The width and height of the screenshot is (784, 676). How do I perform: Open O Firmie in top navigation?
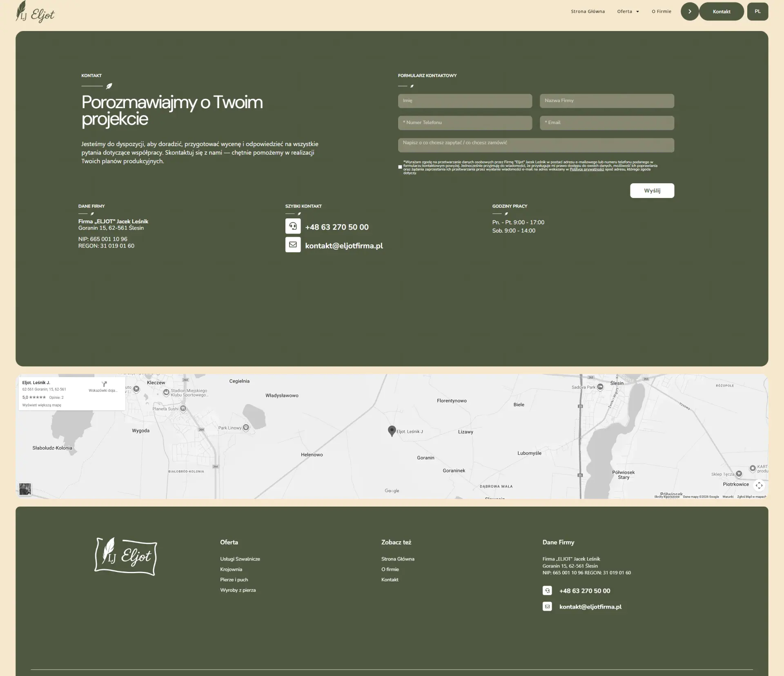[661, 11]
